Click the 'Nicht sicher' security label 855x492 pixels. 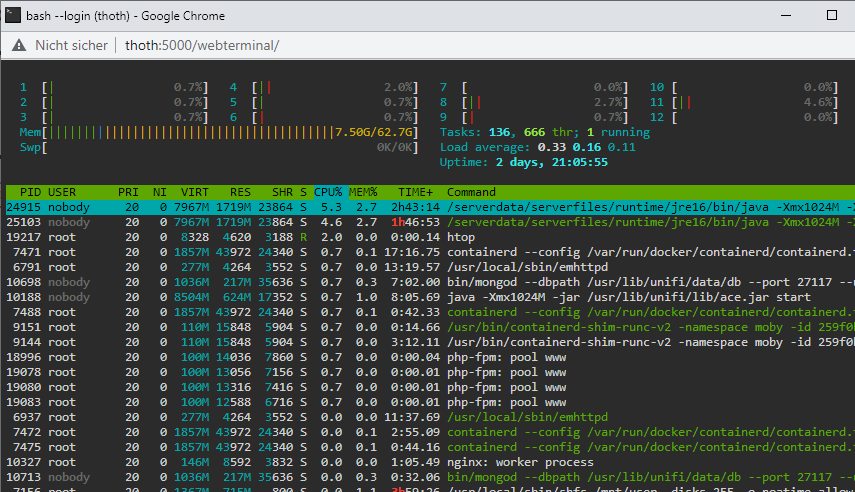click(71, 45)
